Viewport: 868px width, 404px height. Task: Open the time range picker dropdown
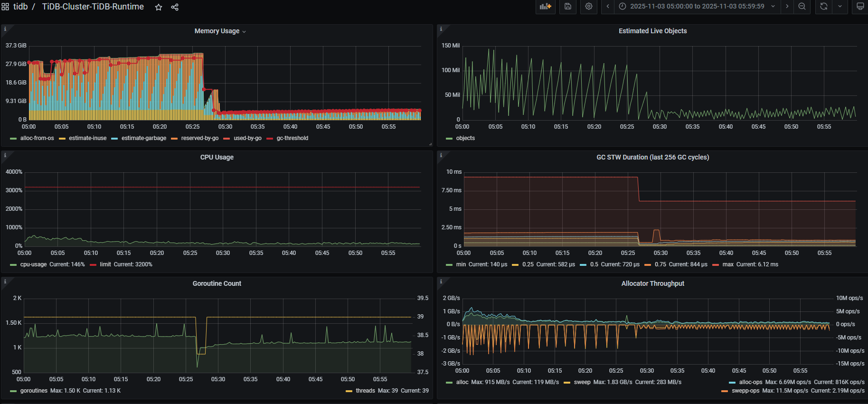697,7
